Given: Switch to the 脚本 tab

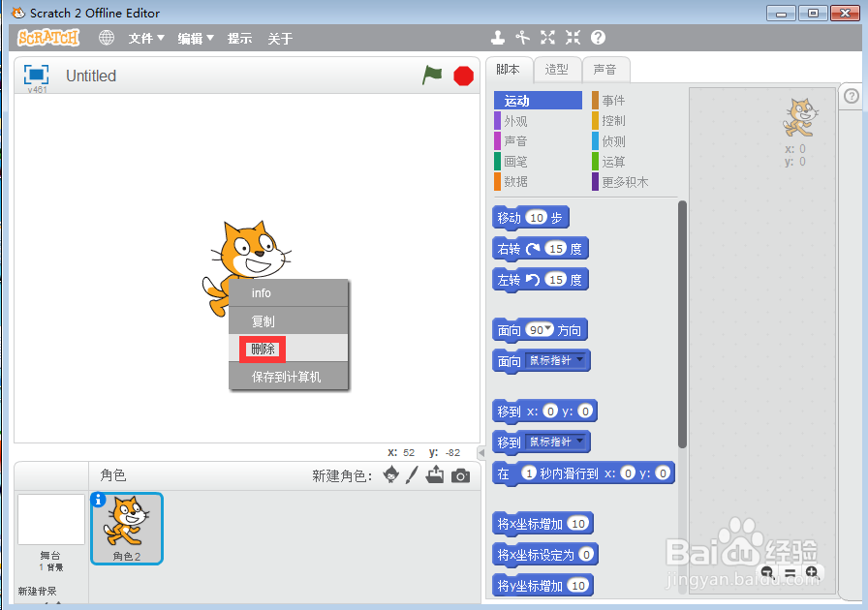Looking at the screenshot, I should click(x=509, y=70).
